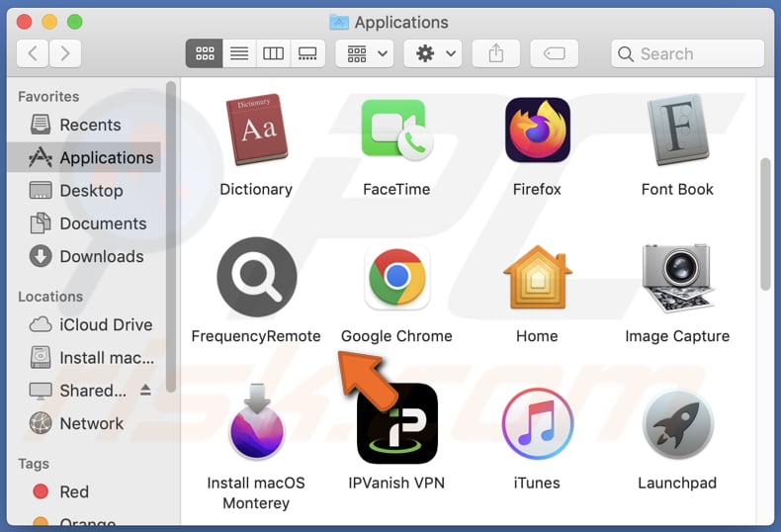Select Applications in the sidebar
Viewport: 781px width, 532px height.
click(x=84, y=157)
